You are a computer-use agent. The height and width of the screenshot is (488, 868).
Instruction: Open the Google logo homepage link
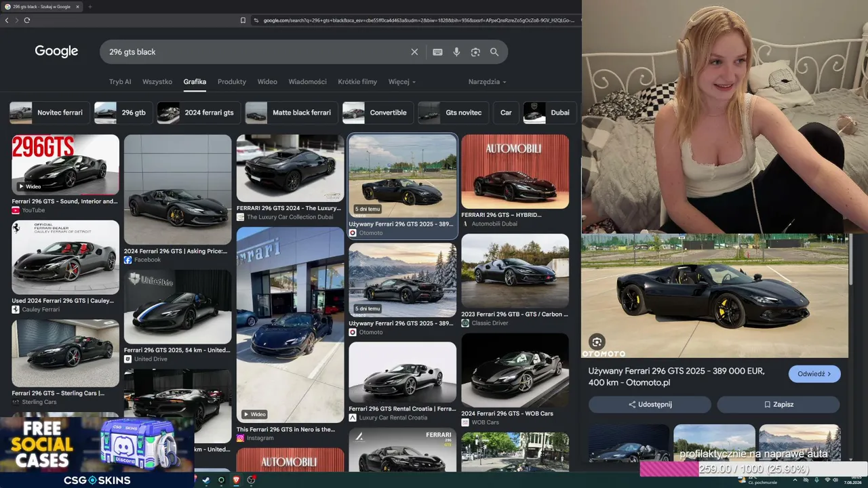click(x=56, y=52)
